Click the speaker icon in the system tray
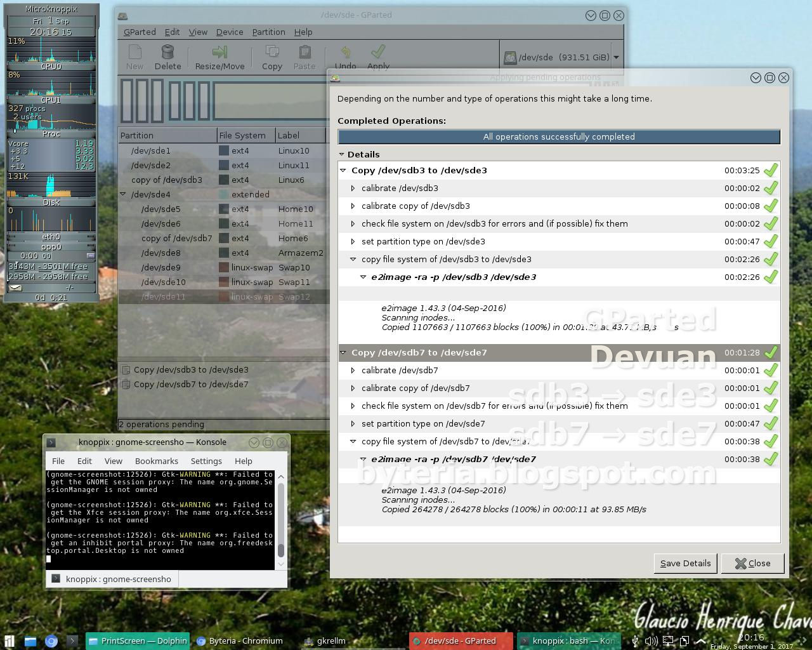Screen dimensions: 812x650 pyautogui.click(x=651, y=640)
